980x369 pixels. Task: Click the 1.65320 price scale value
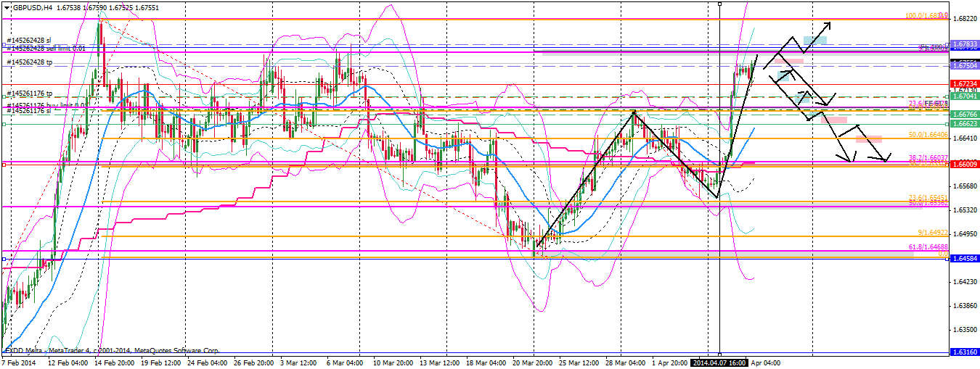tap(965, 210)
